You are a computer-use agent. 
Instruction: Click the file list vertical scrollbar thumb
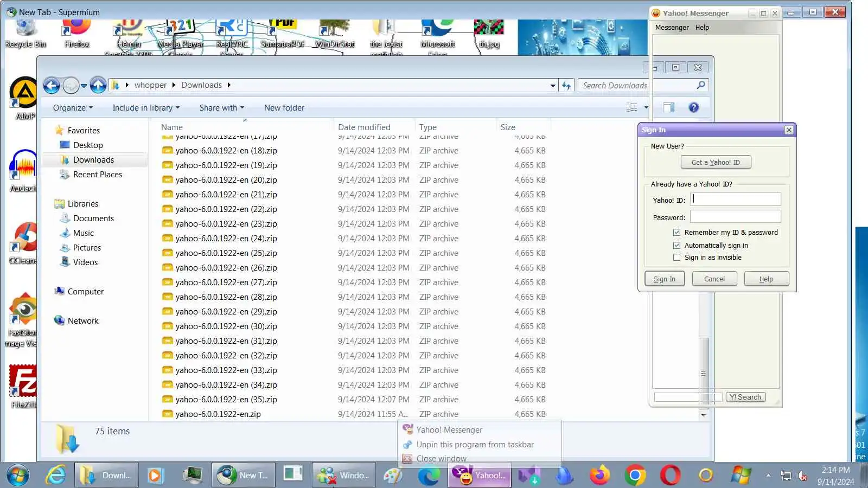coord(704,374)
